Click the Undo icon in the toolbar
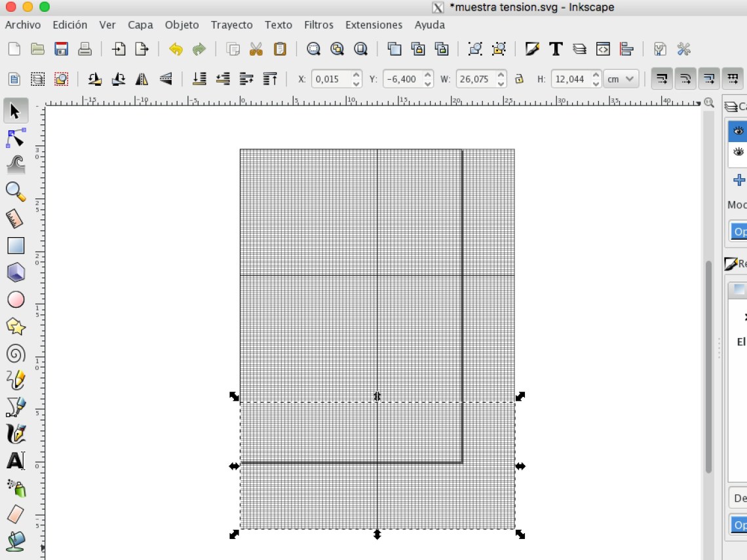747x560 pixels. [175, 48]
